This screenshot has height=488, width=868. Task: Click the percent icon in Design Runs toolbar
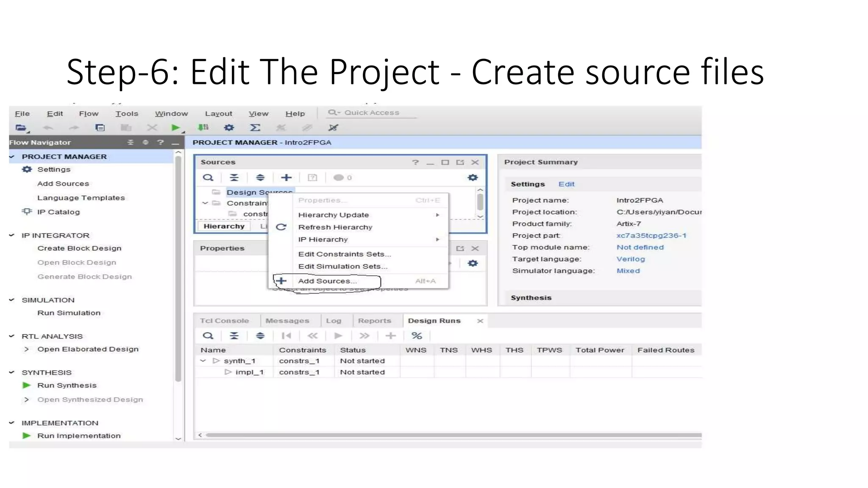[x=417, y=336]
